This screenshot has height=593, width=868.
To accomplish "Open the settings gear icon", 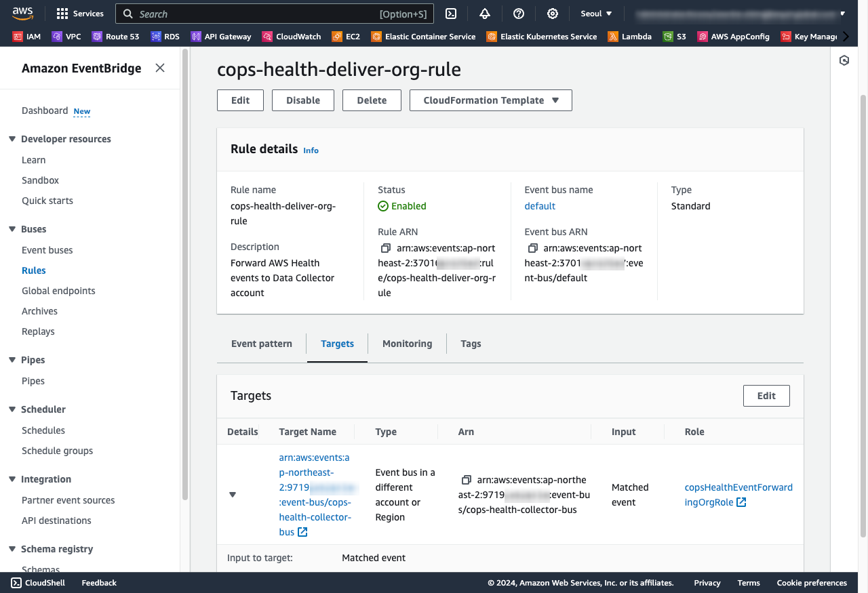I will tap(553, 14).
